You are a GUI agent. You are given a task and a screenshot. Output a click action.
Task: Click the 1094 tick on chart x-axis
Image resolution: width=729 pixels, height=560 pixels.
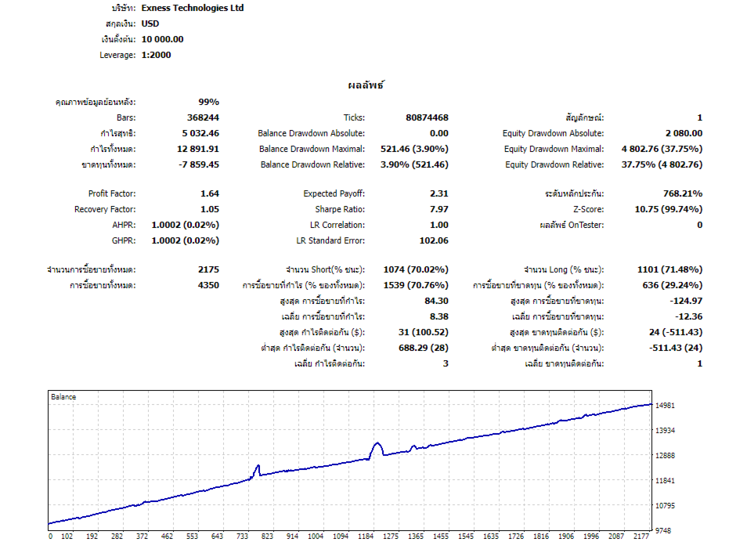(341, 537)
